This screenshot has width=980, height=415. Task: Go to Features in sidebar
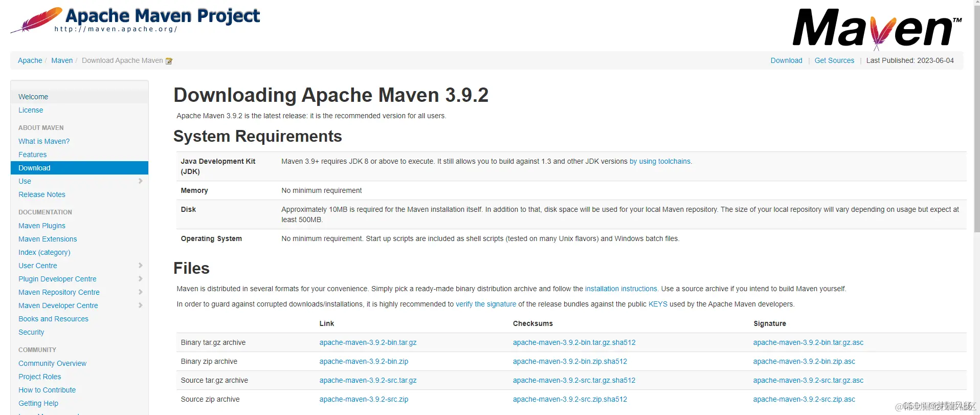[32, 155]
